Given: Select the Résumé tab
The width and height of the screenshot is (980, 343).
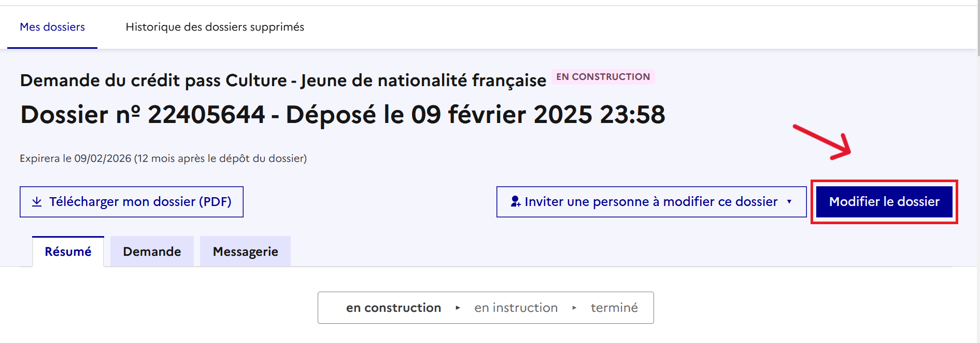Looking at the screenshot, I should [x=68, y=252].
